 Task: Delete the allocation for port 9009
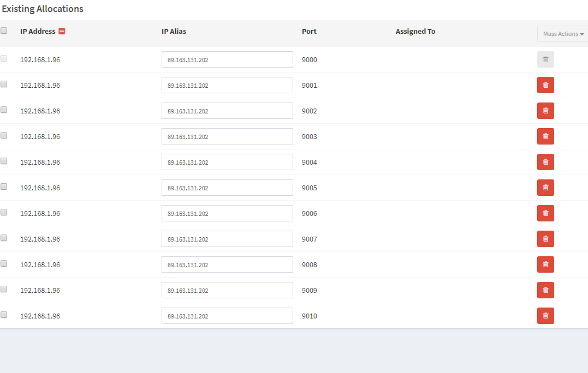click(x=545, y=290)
